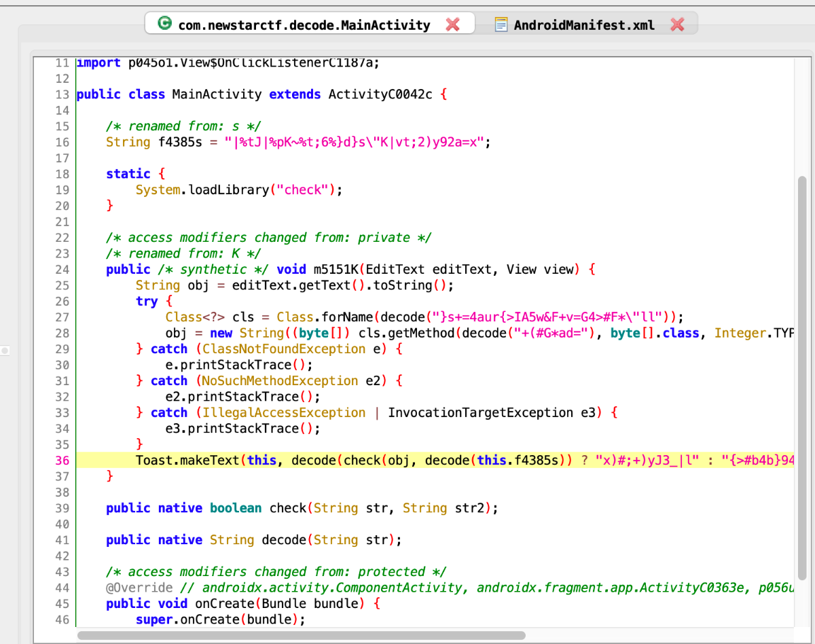815x644 pixels.
Task: Click the splitter handle dot on the left edge
Action: (5, 351)
